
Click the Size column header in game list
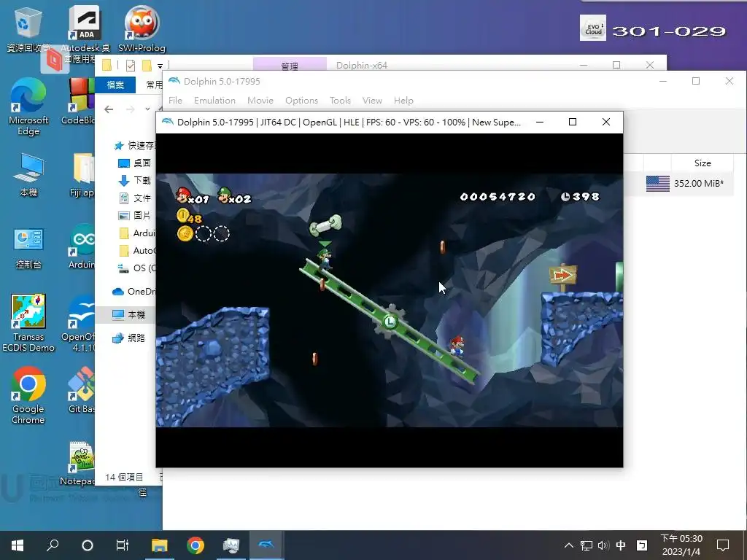703,163
